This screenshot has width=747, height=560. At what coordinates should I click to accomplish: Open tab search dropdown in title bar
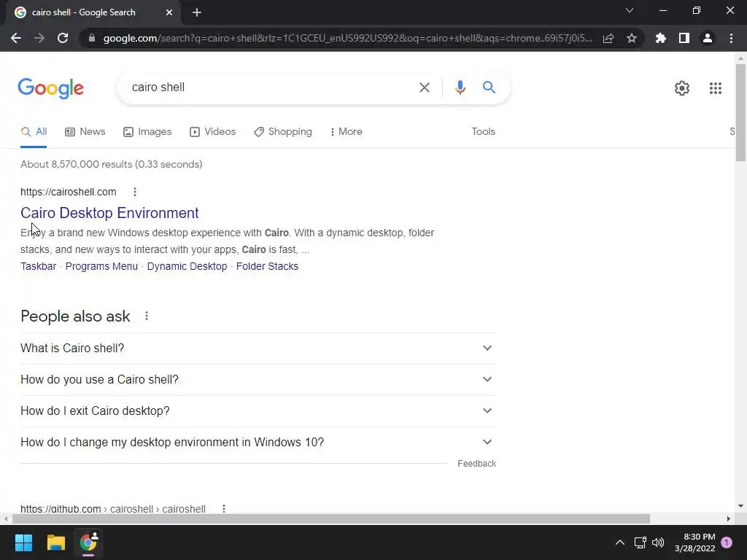tap(630, 10)
